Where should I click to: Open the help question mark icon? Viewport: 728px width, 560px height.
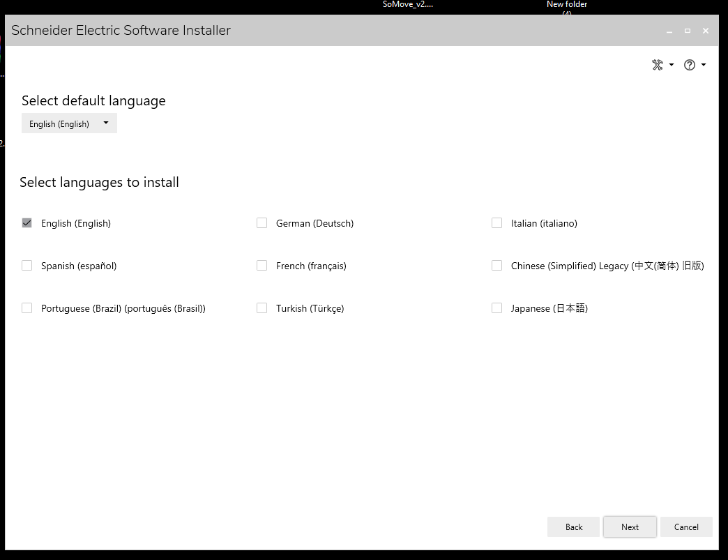(x=690, y=65)
